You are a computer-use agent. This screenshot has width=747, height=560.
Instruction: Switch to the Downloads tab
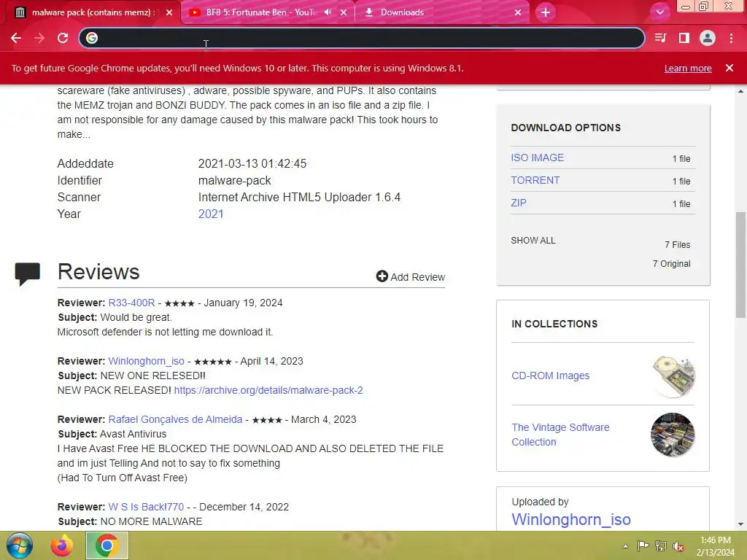(402, 12)
